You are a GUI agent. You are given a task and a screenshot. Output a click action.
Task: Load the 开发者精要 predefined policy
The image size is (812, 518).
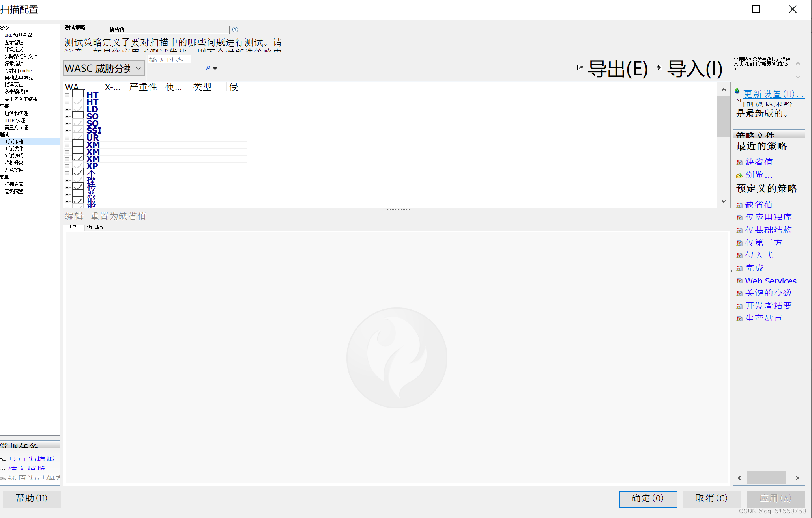(x=769, y=306)
